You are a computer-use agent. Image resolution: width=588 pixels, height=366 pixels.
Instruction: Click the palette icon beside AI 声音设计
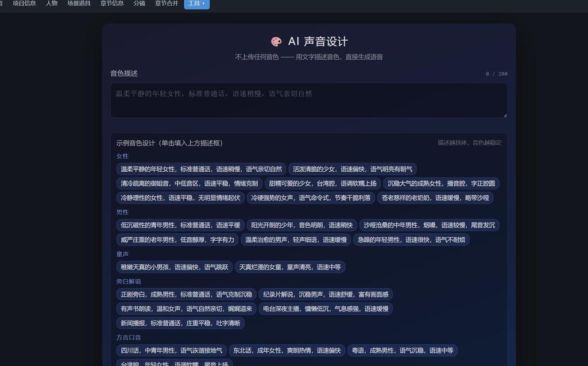pos(276,41)
